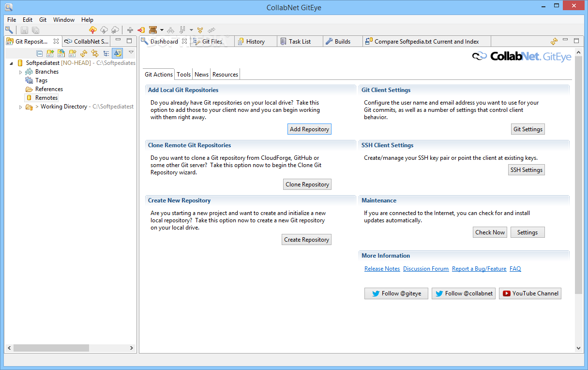Image resolution: width=588 pixels, height=370 pixels.
Task: Click the search magnifier icon in main toolbar
Action: click(9, 30)
